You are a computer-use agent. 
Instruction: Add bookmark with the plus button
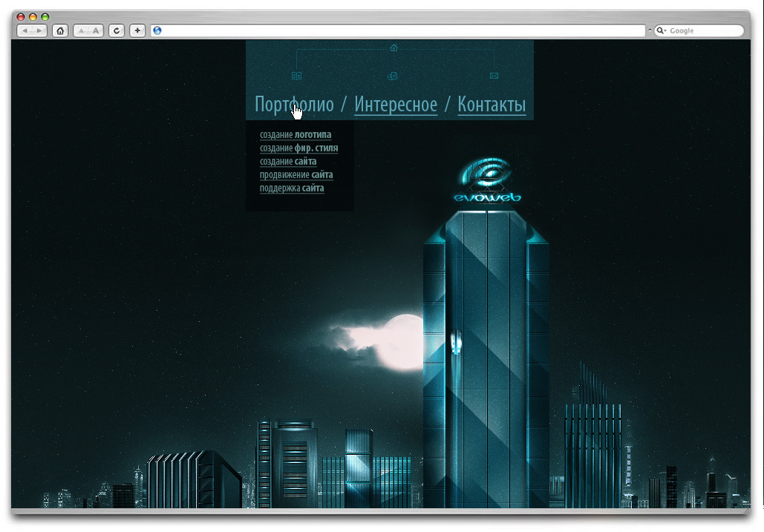tap(137, 30)
